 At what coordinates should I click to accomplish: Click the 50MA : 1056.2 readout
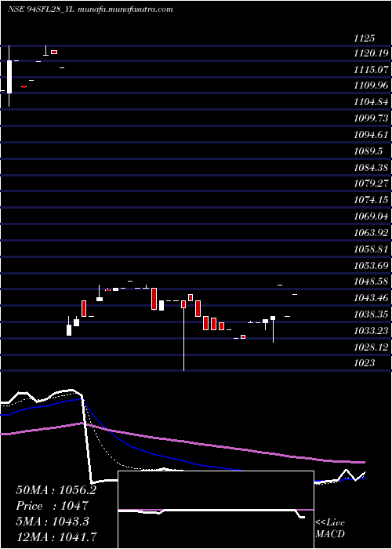(x=56, y=490)
